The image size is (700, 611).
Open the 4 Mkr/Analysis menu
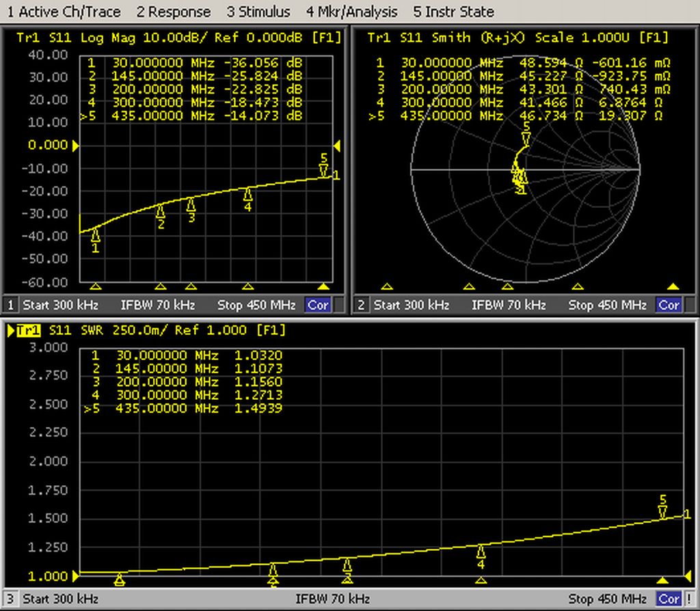pos(351,12)
